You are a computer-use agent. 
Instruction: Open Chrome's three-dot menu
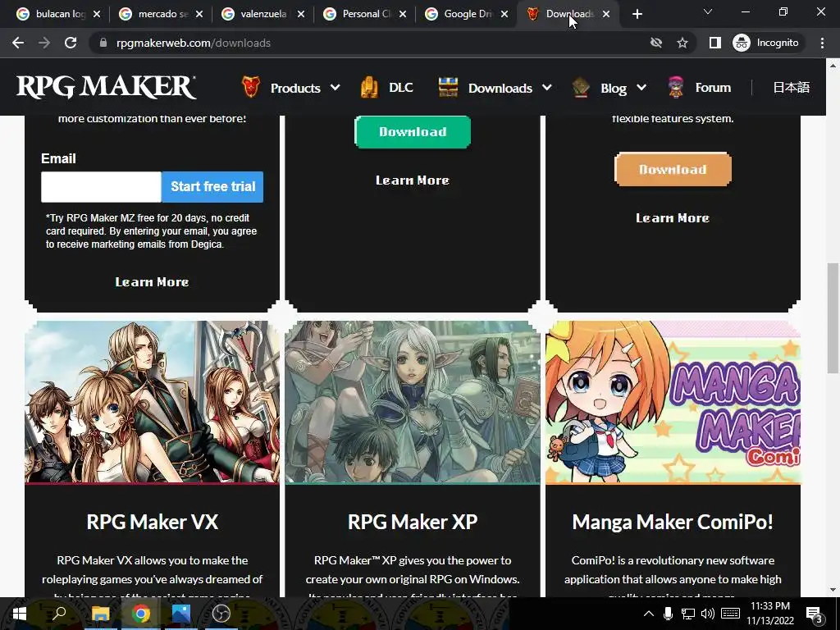822,43
